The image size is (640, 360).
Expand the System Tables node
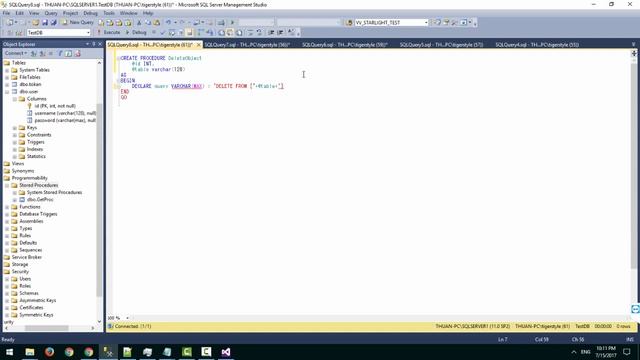click(x=7, y=70)
